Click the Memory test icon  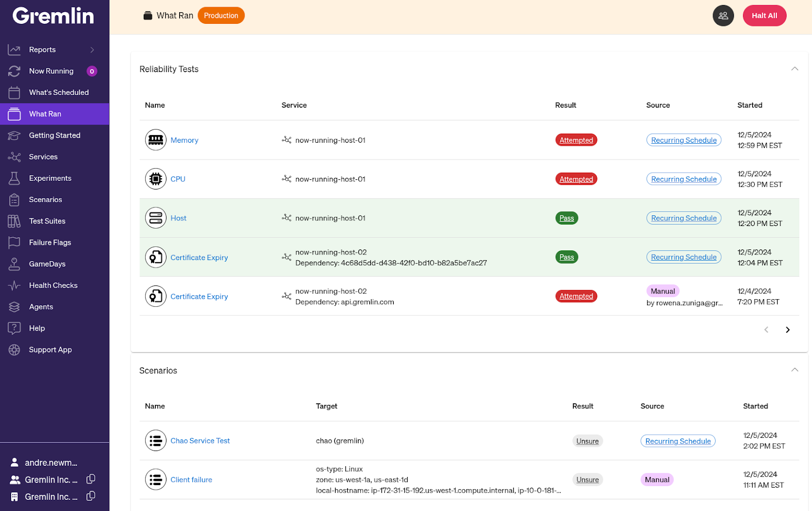pos(156,140)
